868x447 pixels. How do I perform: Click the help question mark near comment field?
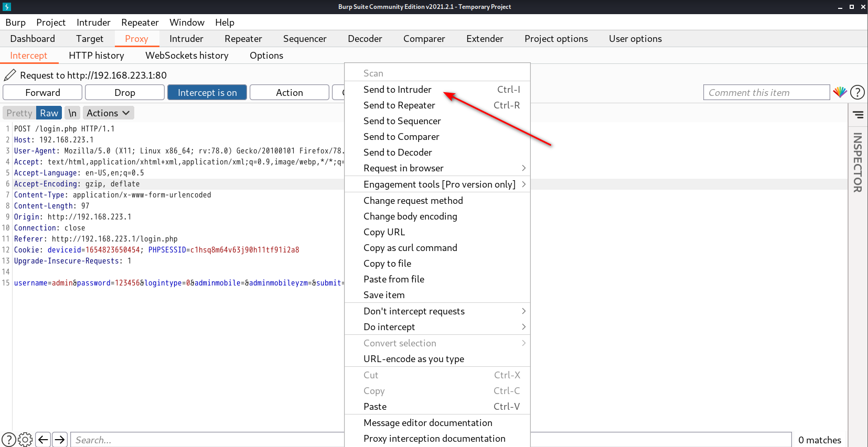pyautogui.click(x=857, y=92)
